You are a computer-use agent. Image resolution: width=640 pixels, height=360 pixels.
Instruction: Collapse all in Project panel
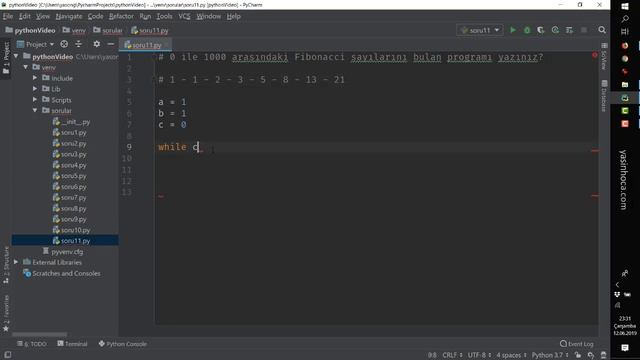[78, 44]
